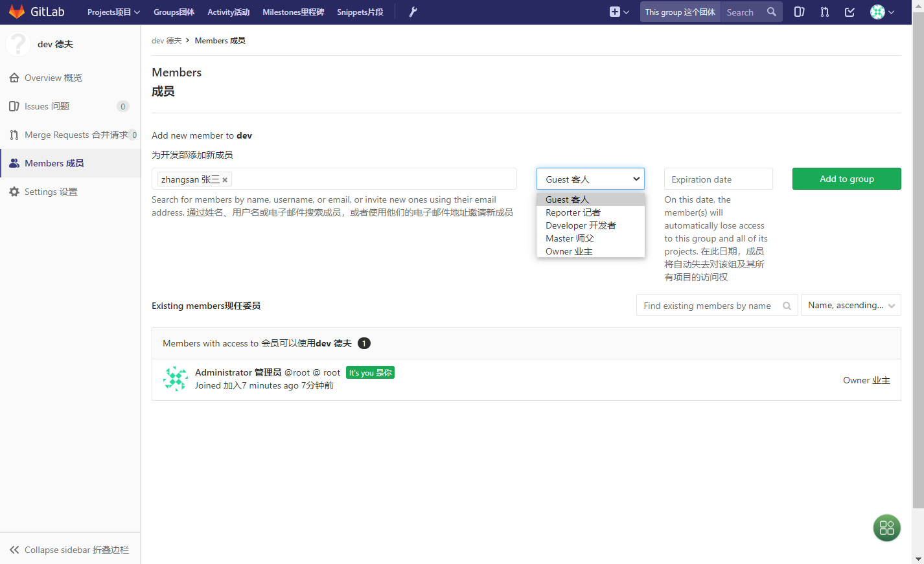Click the dev group name in sidebar

(x=55, y=44)
